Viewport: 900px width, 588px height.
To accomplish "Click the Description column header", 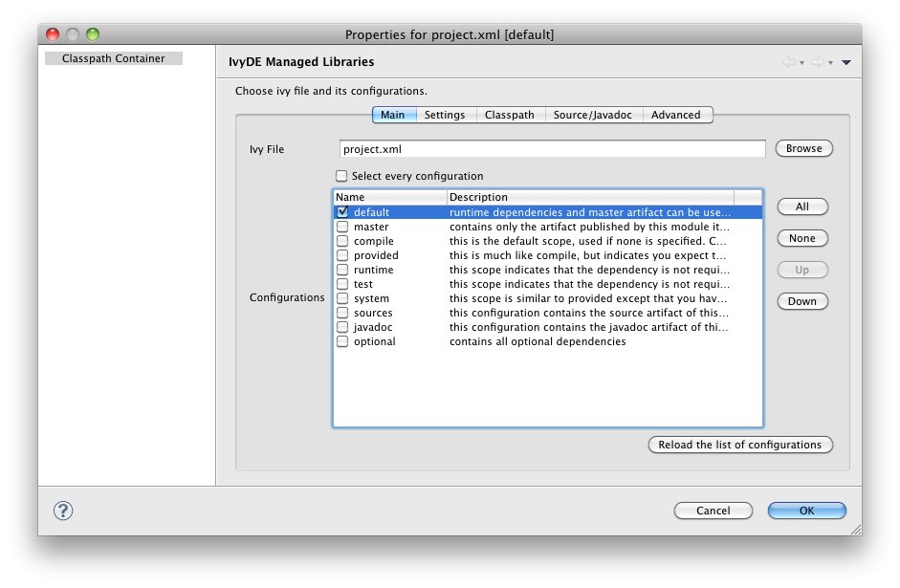I will [589, 197].
